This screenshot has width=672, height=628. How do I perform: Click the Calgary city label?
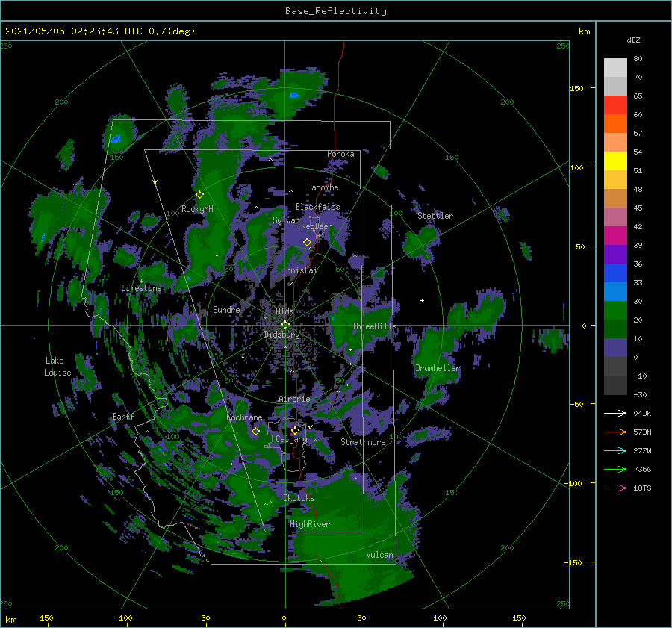click(x=291, y=439)
